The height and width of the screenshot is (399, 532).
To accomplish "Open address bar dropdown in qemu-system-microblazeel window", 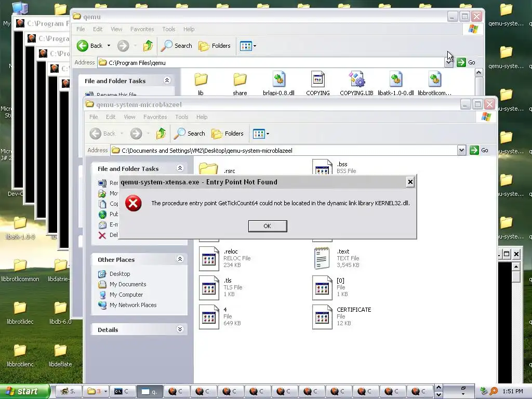I will coord(461,150).
